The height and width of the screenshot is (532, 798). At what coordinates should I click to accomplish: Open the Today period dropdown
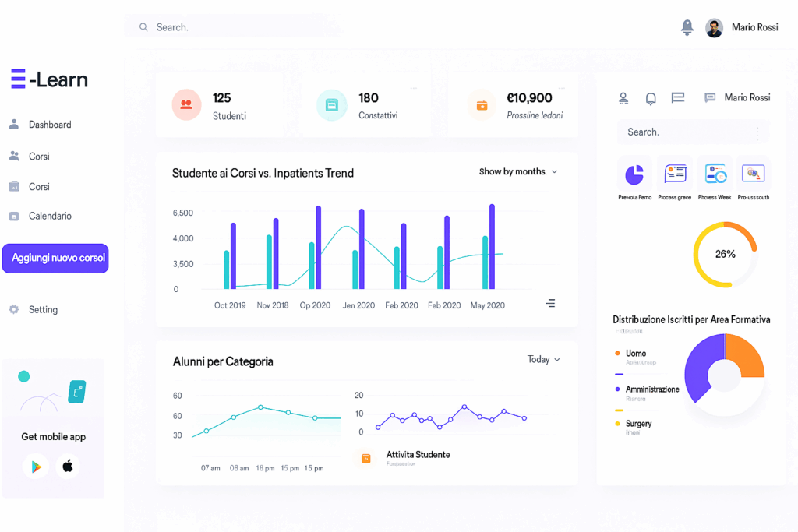543,359
